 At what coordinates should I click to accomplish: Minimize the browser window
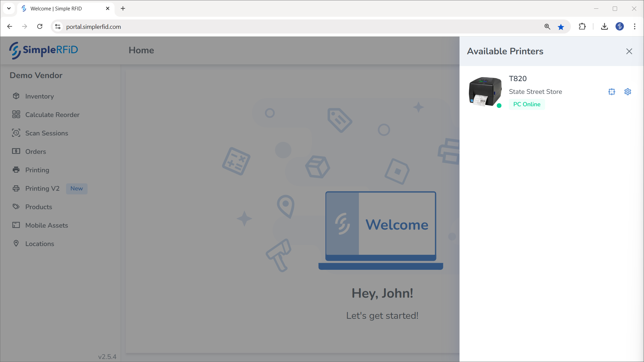point(596,8)
